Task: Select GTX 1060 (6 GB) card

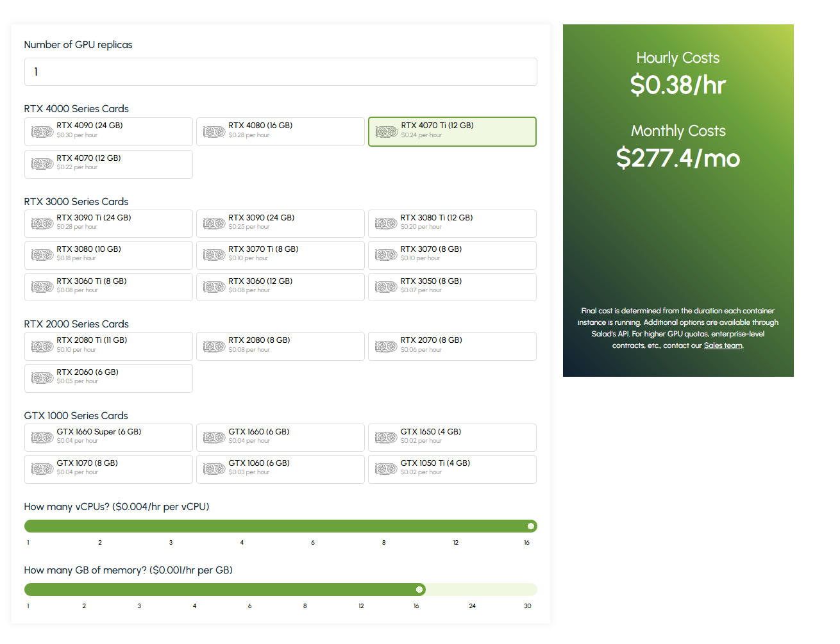Action: click(280, 469)
